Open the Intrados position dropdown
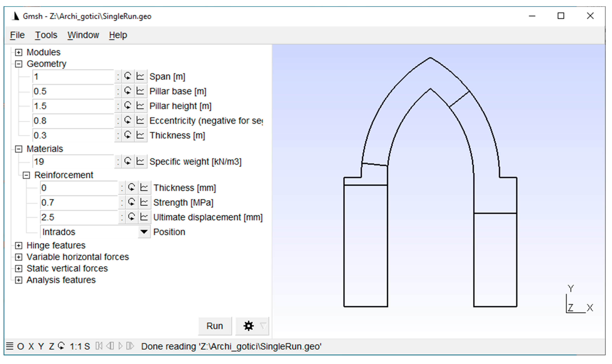Image resolution: width=612 pixels, height=364 pixels. [144, 232]
